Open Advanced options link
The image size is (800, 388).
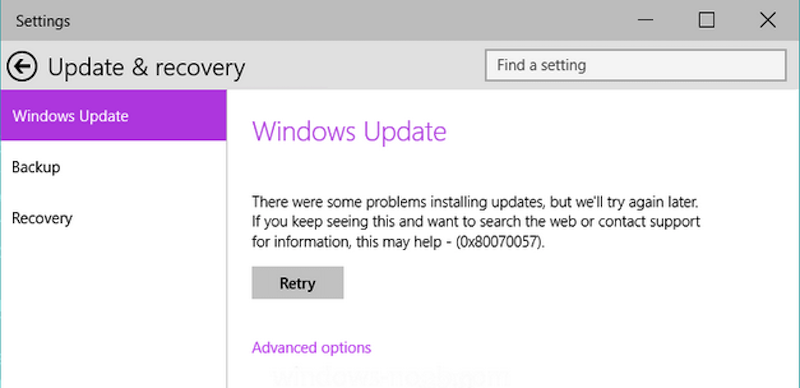pos(311,348)
